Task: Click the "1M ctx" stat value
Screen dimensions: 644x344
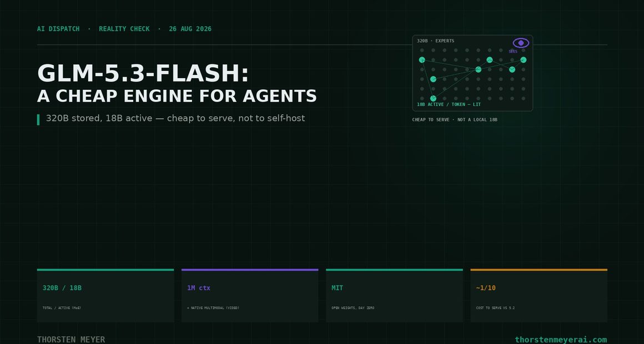Action: tap(198, 288)
